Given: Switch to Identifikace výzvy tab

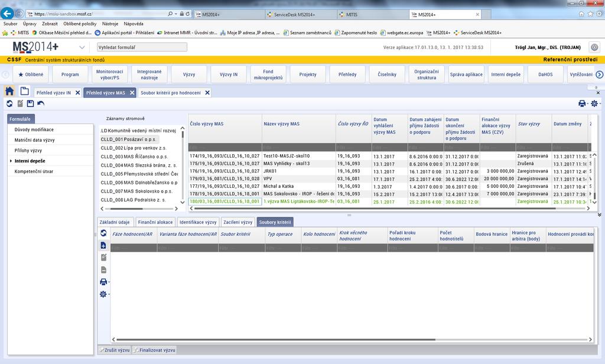Looking at the screenshot, I should pos(198,222).
